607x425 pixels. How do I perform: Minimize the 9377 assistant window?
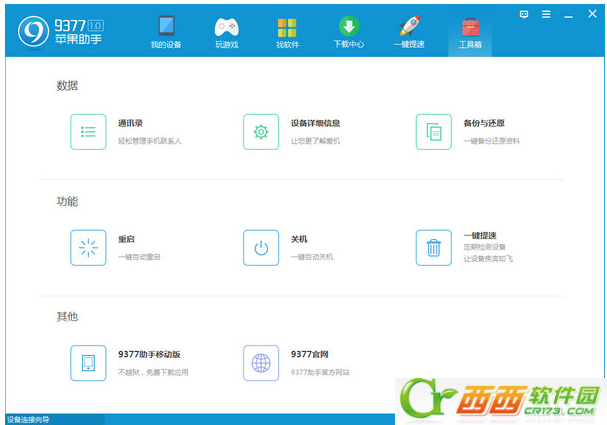tap(568, 17)
